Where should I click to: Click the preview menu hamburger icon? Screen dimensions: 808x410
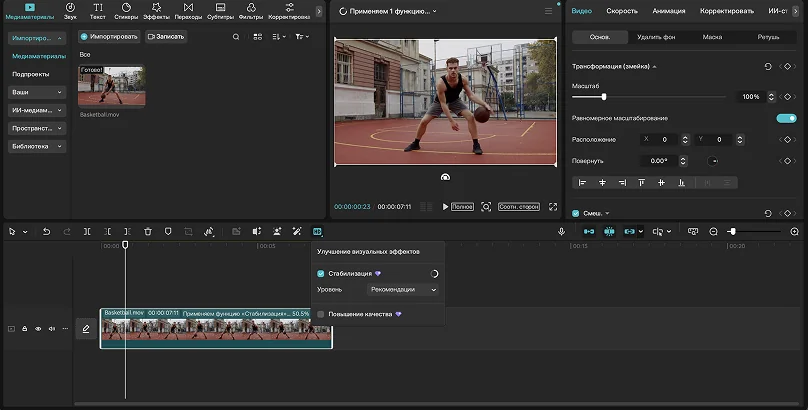[x=548, y=11]
